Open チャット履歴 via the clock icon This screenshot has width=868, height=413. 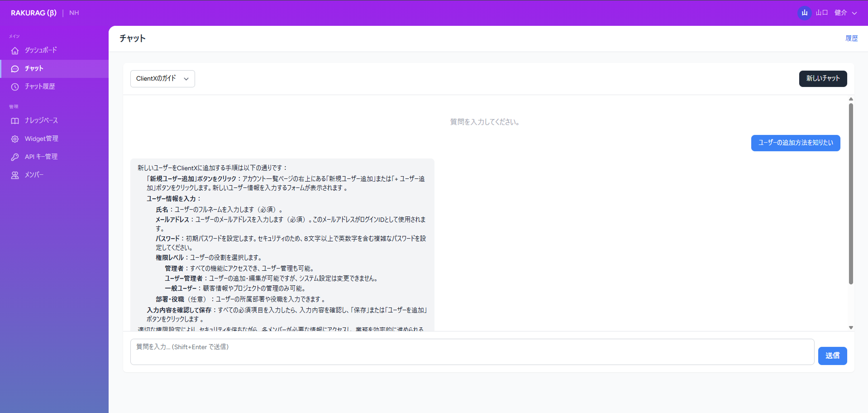click(15, 86)
